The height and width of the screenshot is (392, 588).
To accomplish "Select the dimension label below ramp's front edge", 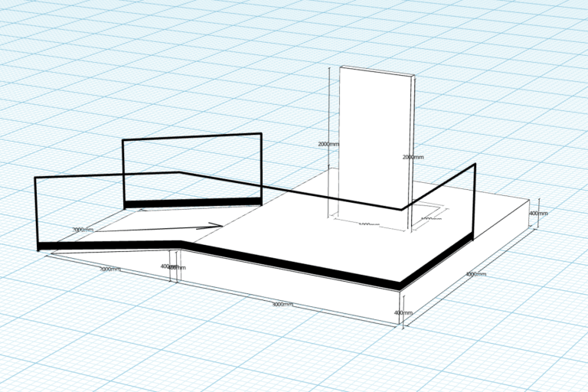I will pyautogui.click(x=110, y=269).
